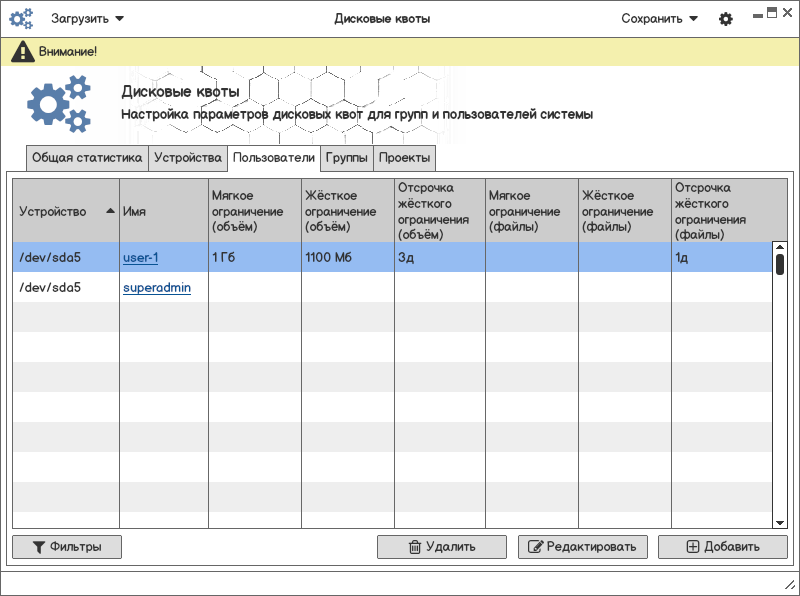Click the disk quotas app icon at top-left
The image size is (800, 596).
(x=21, y=19)
